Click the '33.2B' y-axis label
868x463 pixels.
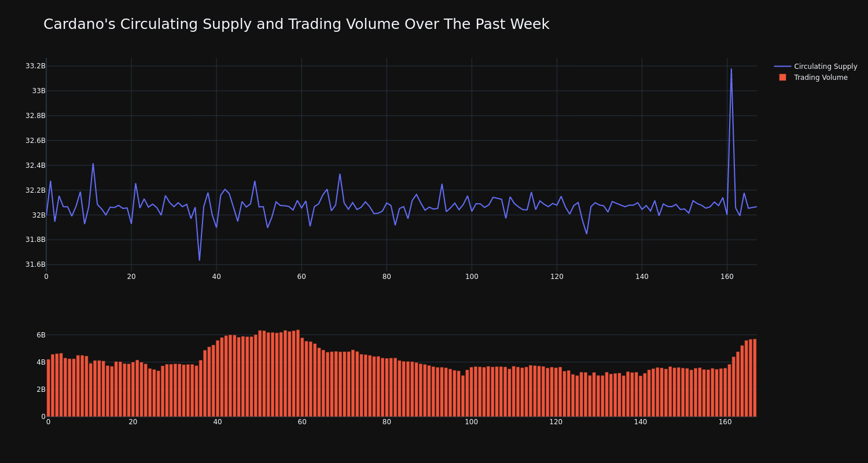[35, 66]
